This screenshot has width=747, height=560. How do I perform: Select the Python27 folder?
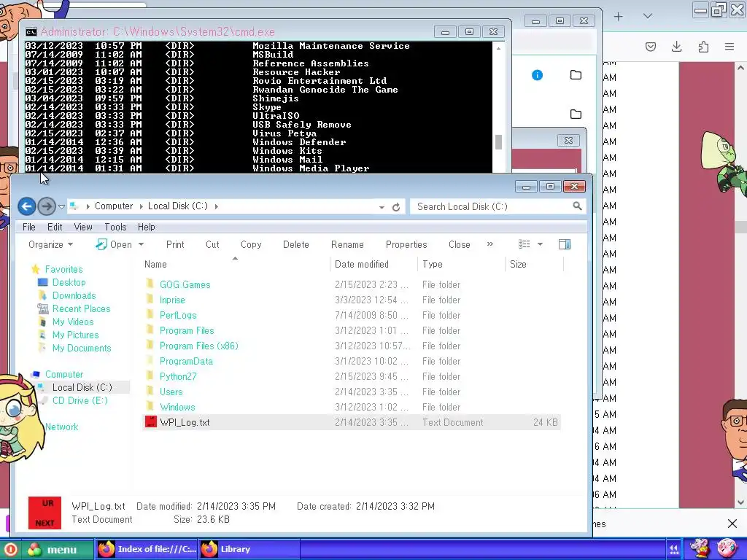click(x=178, y=376)
